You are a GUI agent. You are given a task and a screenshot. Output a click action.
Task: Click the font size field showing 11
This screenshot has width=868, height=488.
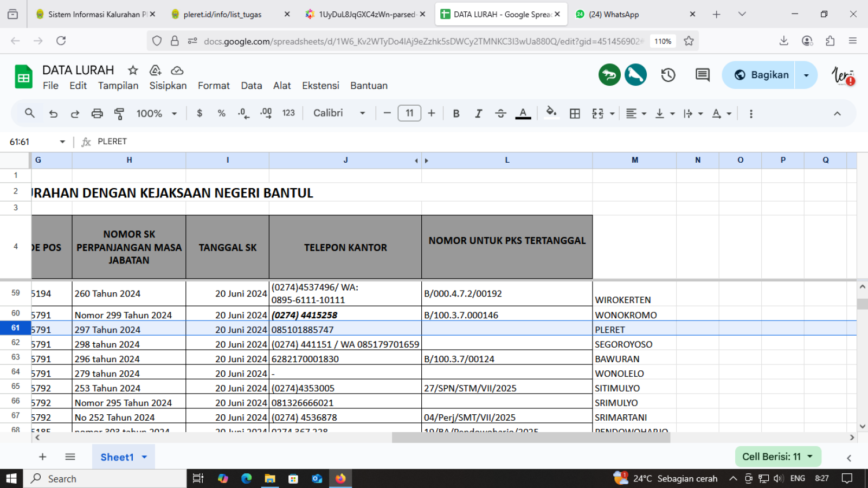(x=409, y=113)
